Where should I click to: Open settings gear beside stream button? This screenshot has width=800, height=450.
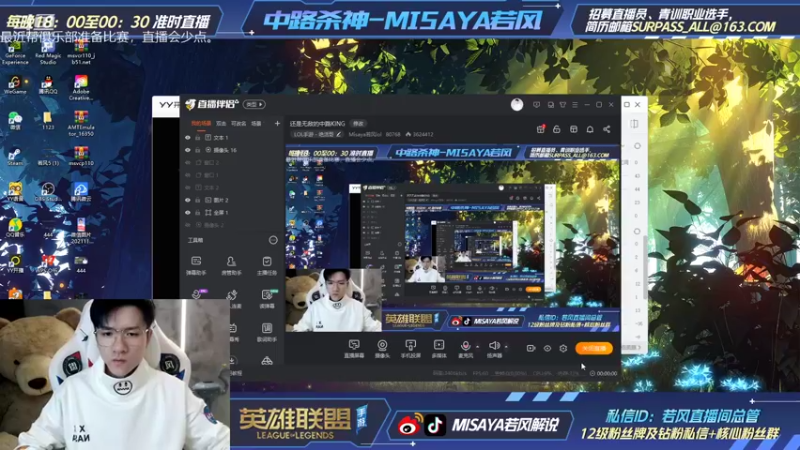click(x=563, y=348)
